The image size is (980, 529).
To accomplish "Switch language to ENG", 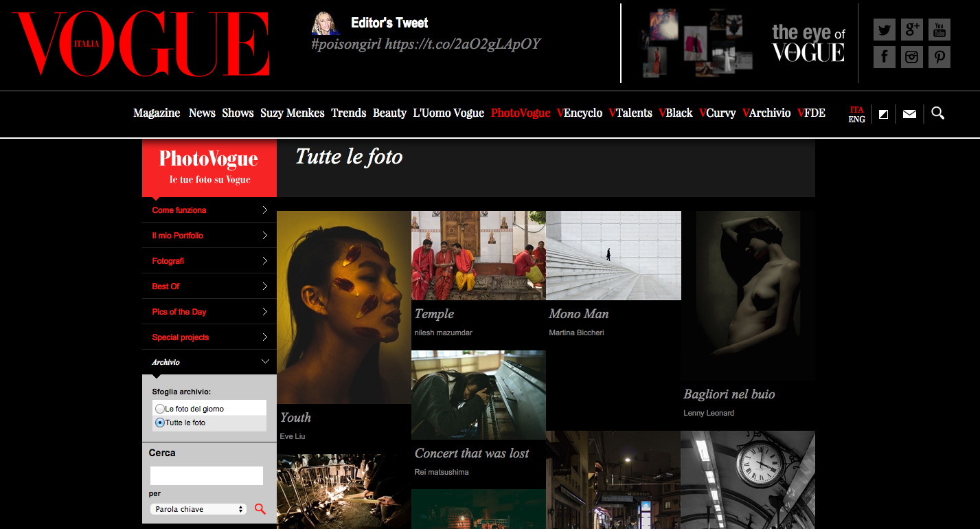I will 856,120.
